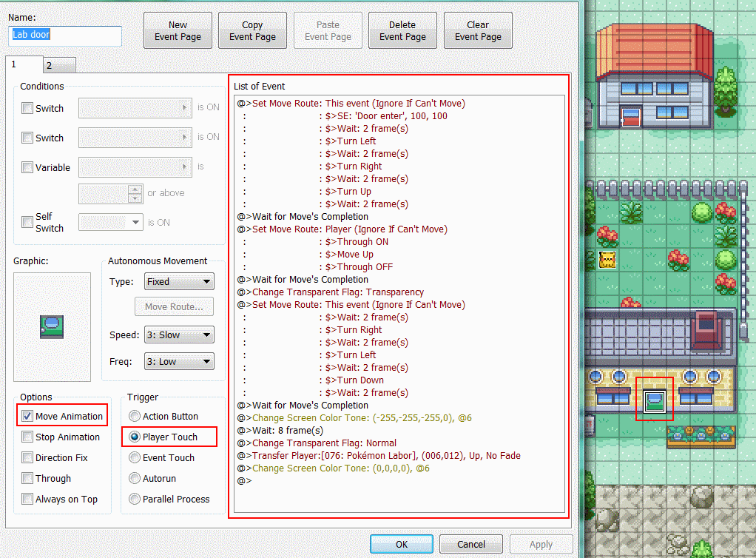This screenshot has height=558, width=756.
Task: Enable the Variable condition checkbox
Action: click(x=27, y=167)
